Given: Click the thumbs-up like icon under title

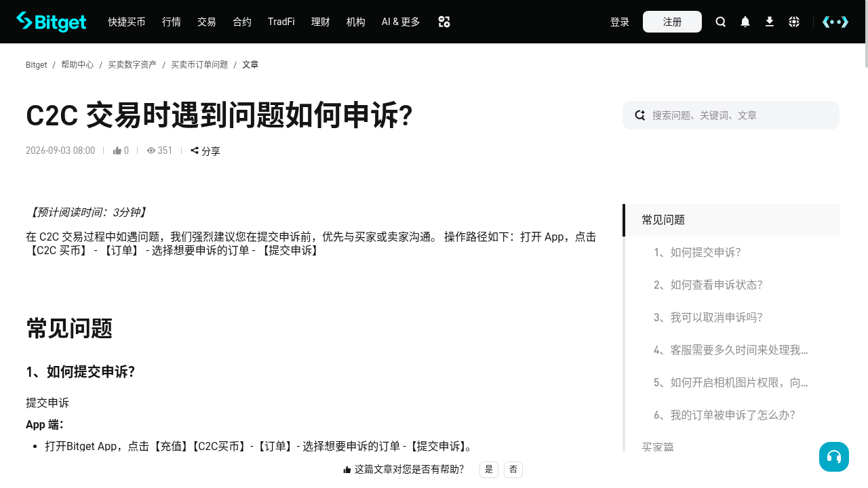Looking at the screenshot, I should (117, 150).
